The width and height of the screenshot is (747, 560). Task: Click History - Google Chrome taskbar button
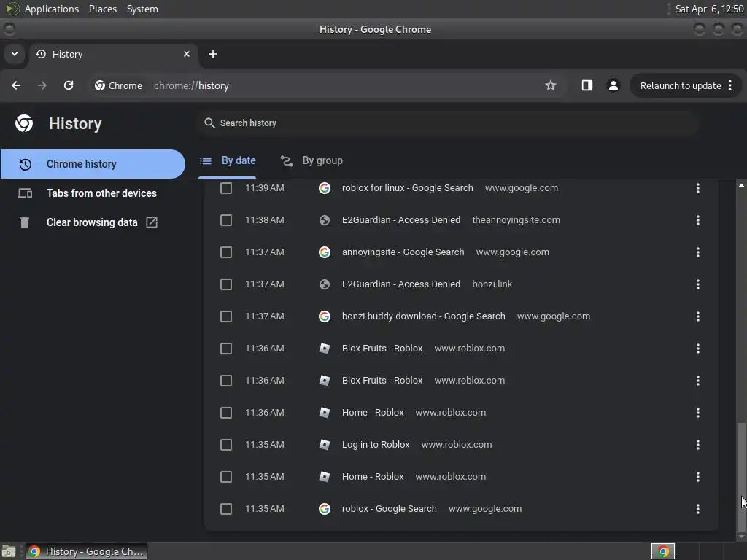[x=86, y=551]
